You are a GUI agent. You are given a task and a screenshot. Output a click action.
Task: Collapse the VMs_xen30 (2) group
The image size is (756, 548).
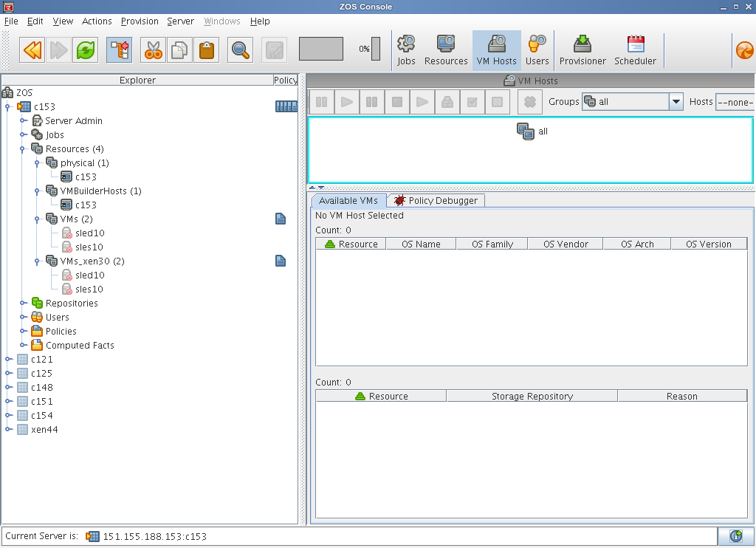pyautogui.click(x=37, y=261)
